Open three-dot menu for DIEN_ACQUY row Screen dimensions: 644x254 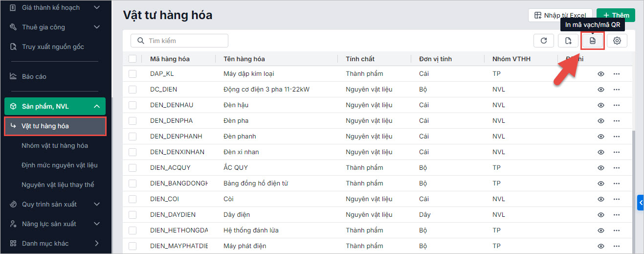click(617, 168)
